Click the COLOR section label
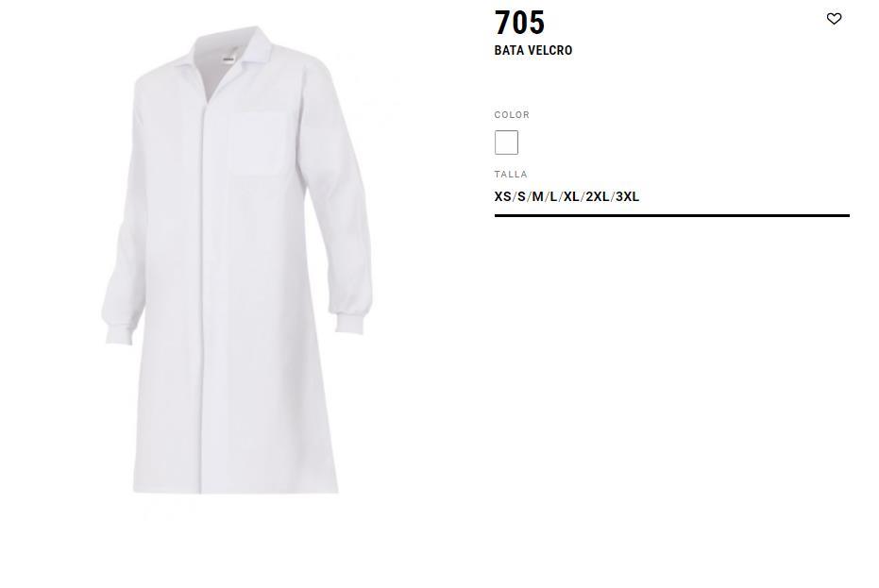Image resolution: width=879 pixels, height=588 pixels. coord(512,115)
